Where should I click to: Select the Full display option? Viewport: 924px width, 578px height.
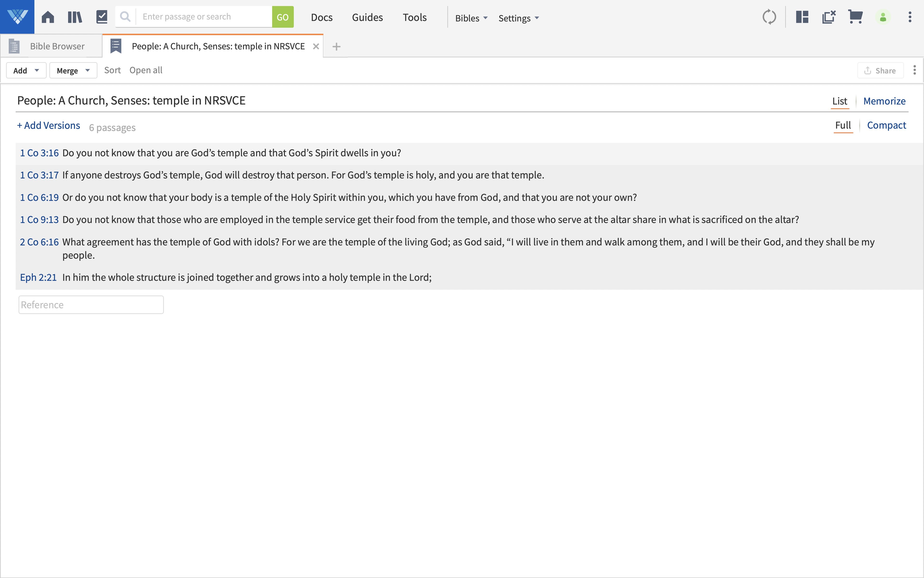843,125
